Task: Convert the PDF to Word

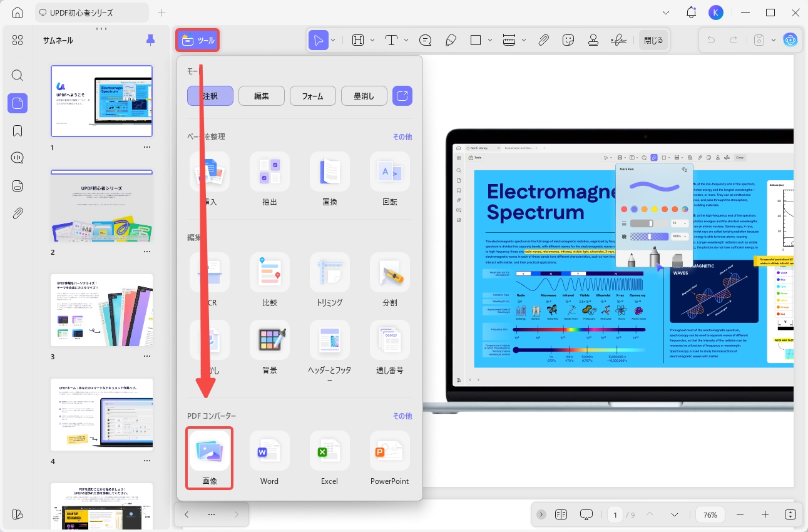Action: tap(270, 459)
